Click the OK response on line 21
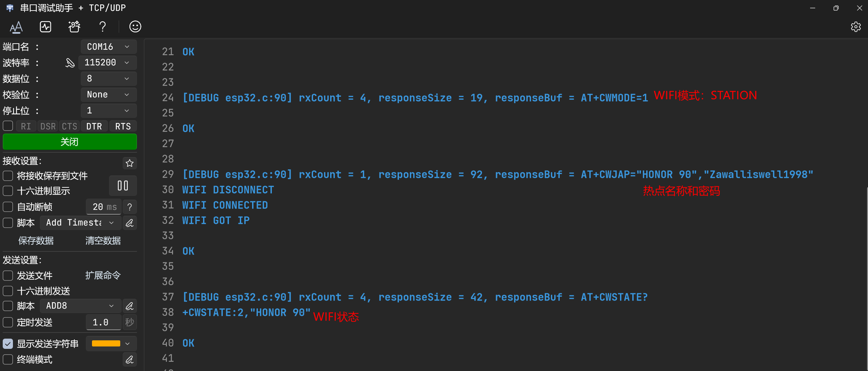The width and height of the screenshot is (868, 371). pos(188,52)
